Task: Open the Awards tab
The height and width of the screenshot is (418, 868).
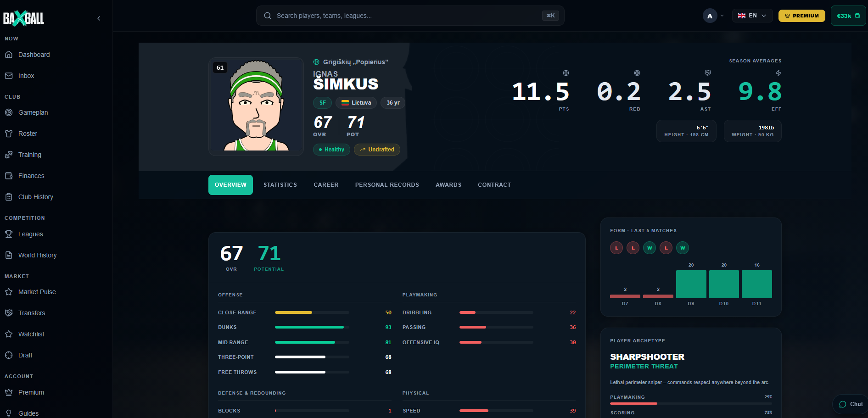Action: [x=448, y=185]
